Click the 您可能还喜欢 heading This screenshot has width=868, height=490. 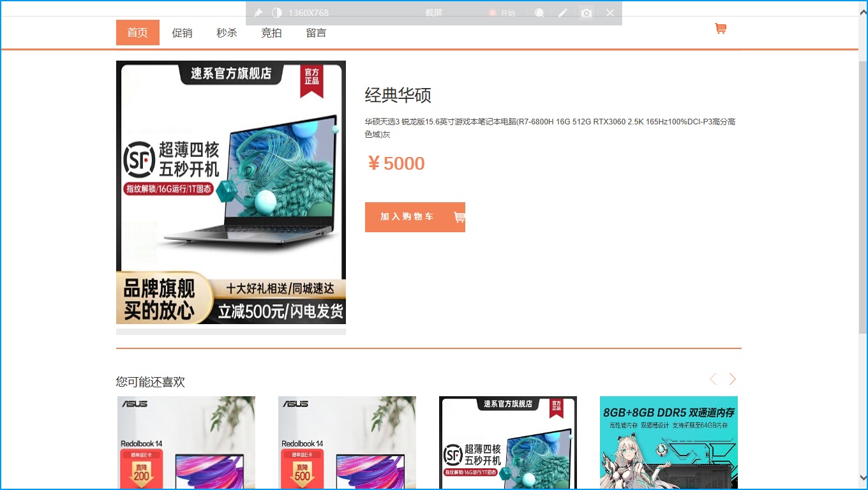click(151, 382)
